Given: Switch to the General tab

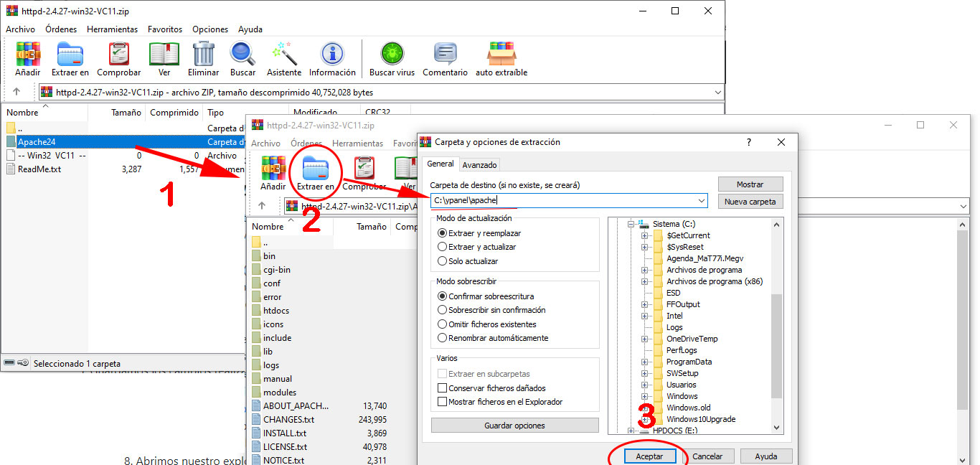Looking at the screenshot, I should coord(440,164).
